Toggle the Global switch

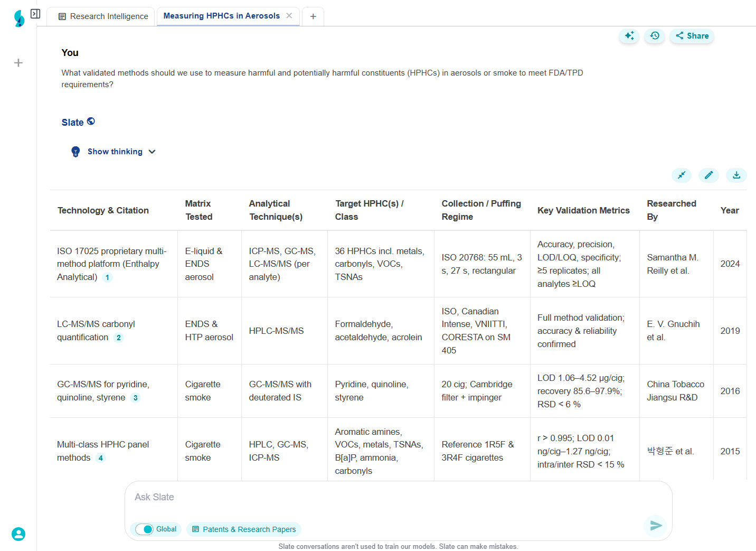point(144,529)
